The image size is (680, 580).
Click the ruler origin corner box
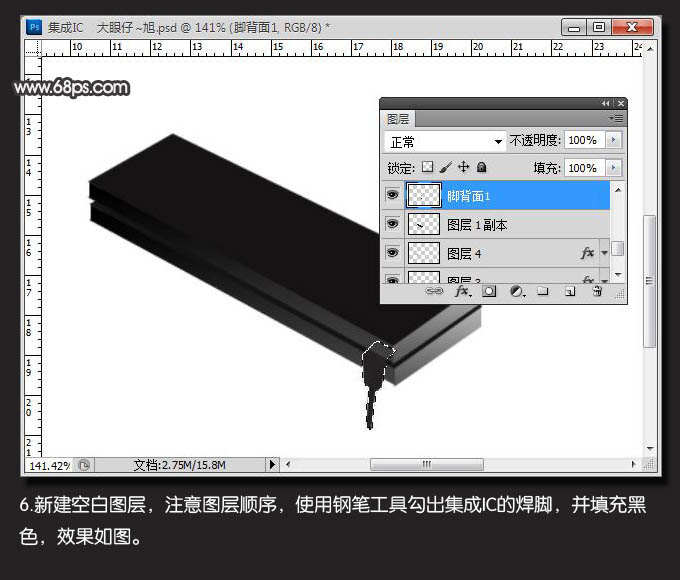point(33,49)
